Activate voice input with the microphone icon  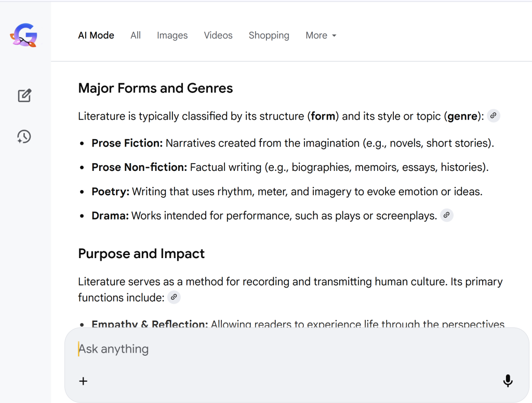(508, 381)
